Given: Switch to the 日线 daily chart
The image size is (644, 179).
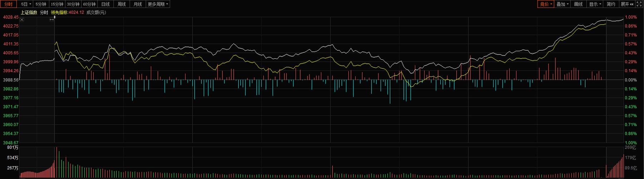Looking at the screenshot, I should [x=105, y=4].
